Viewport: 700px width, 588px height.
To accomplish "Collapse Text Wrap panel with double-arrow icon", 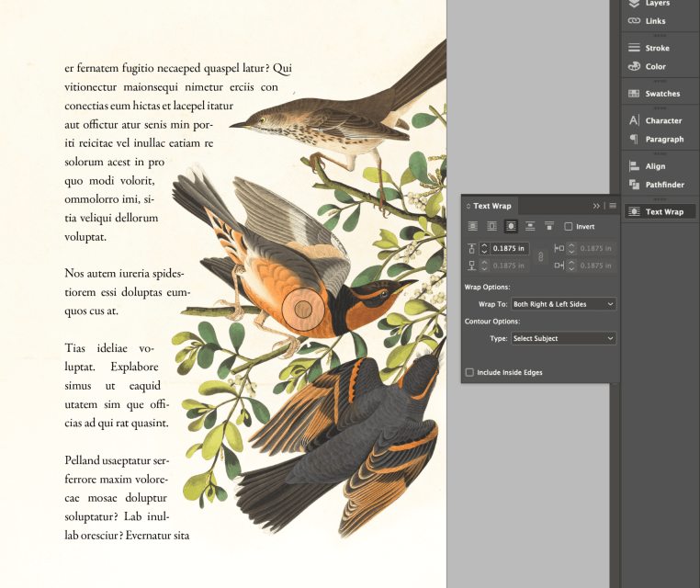I will point(596,206).
